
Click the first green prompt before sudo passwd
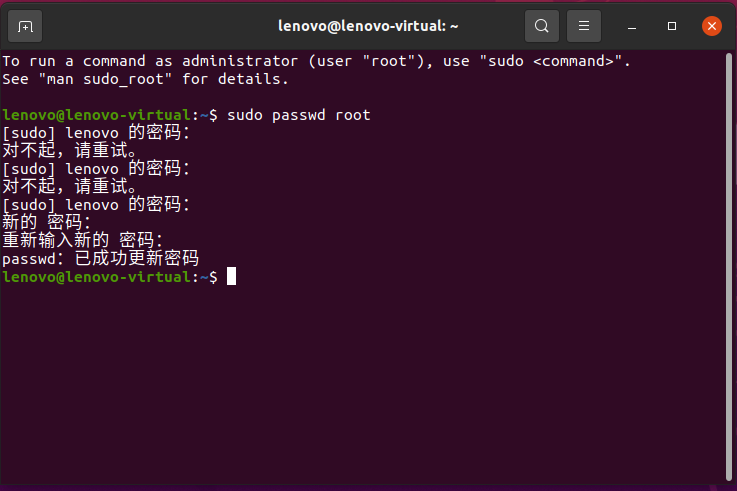96,115
